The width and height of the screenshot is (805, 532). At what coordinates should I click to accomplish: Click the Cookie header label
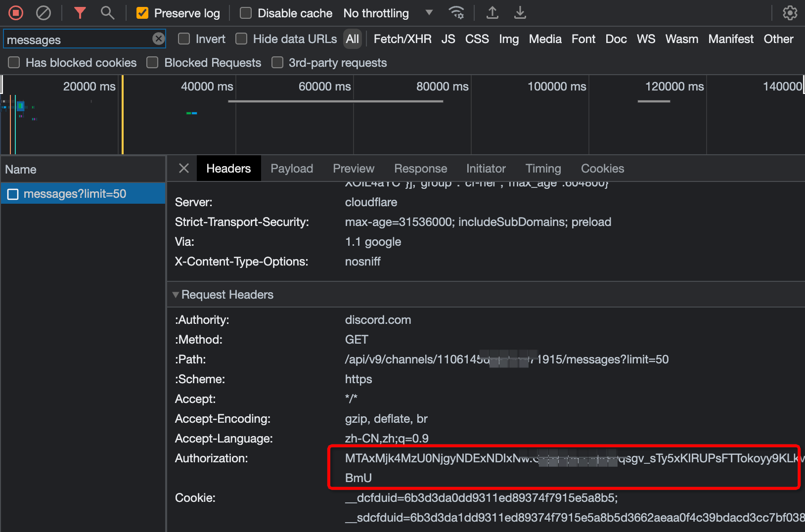195,498
